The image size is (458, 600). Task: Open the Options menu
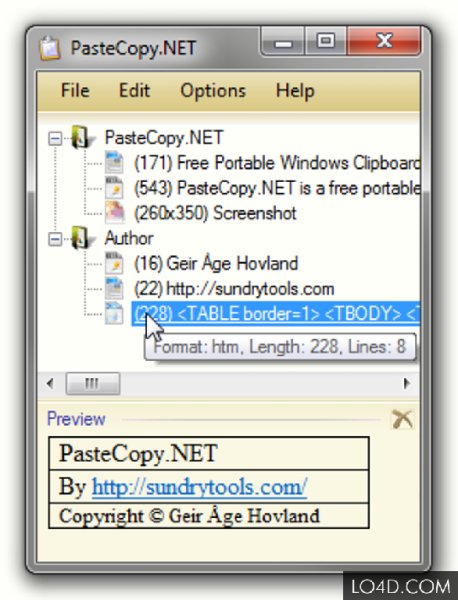pyautogui.click(x=213, y=91)
